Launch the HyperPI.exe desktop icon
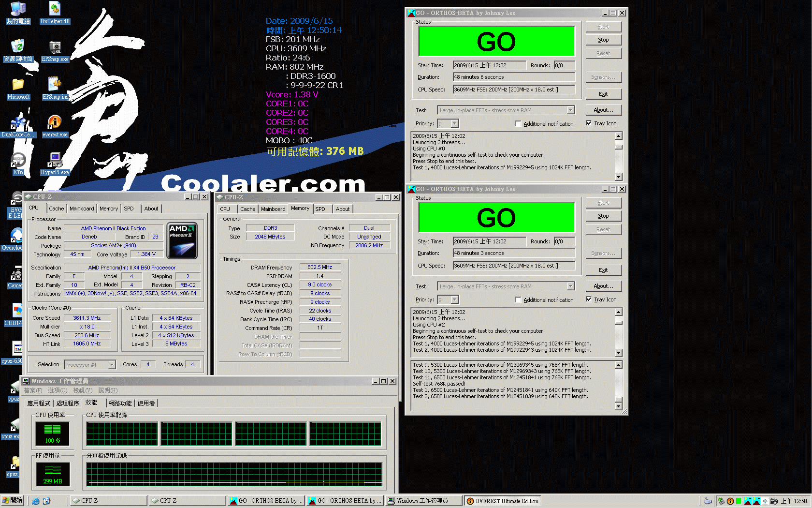Screen dimensions: 812x508 (x=55, y=164)
